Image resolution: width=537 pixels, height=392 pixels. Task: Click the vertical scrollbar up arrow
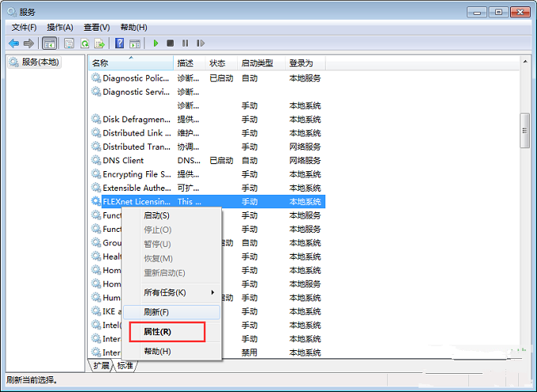pyautogui.click(x=525, y=62)
